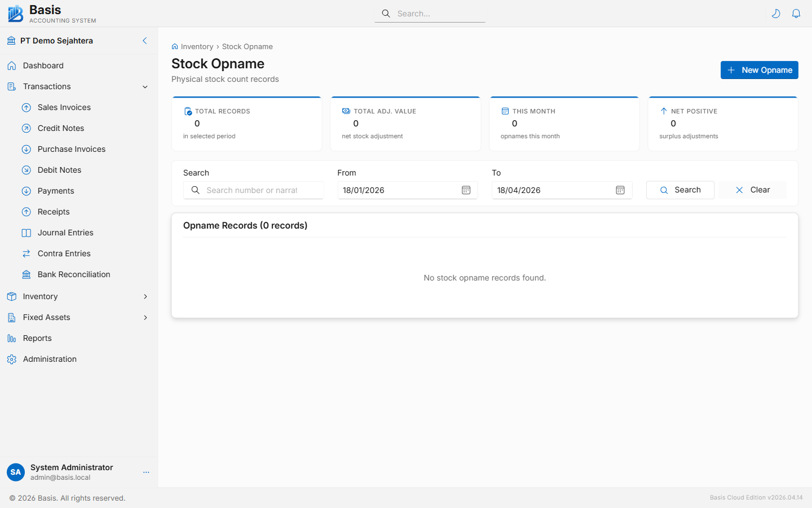Image resolution: width=812 pixels, height=508 pixels.
Task: Open Sales Invoices from the sidebar
Action: pos(64,107)
